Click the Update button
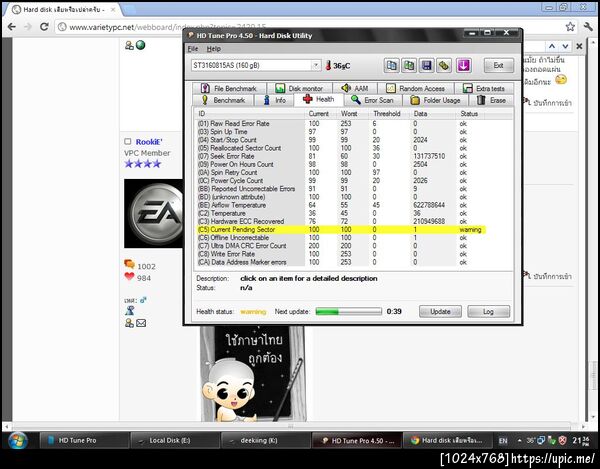The width and height of the screenshot is (600, 469). tap(440, 311)
